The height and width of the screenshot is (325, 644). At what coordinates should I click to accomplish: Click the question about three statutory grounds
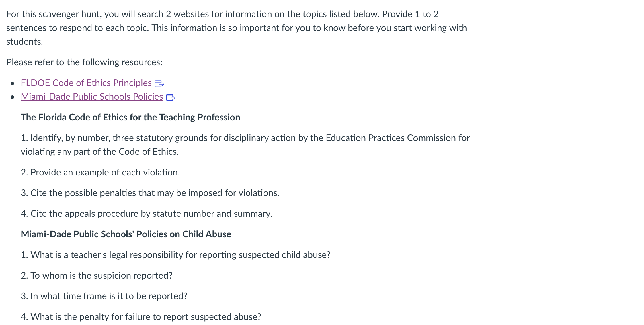(245, 145)
